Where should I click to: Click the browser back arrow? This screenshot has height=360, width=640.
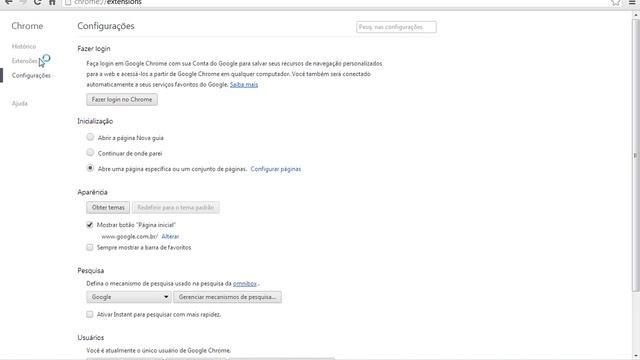9,2
